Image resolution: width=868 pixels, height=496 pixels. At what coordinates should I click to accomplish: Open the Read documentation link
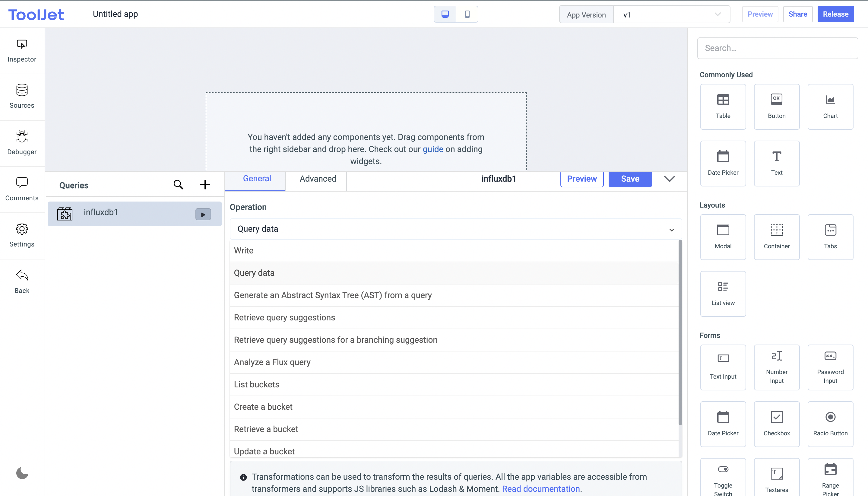tap(540, 488)
